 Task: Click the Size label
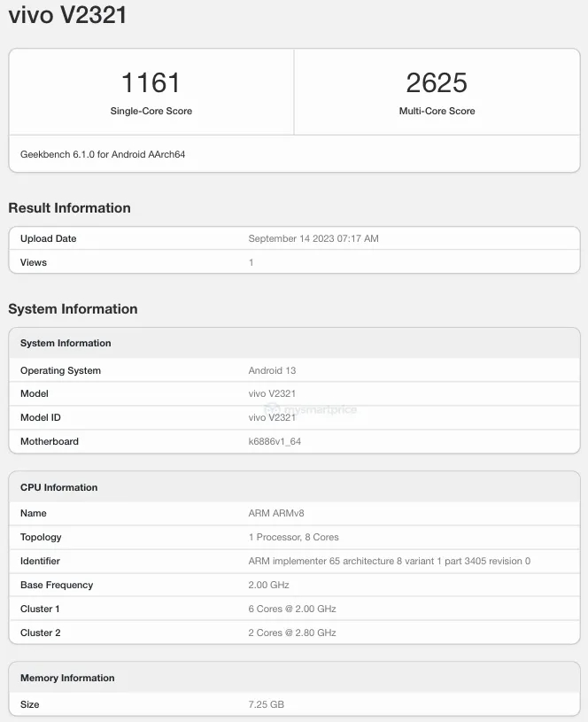click(29, 705)
